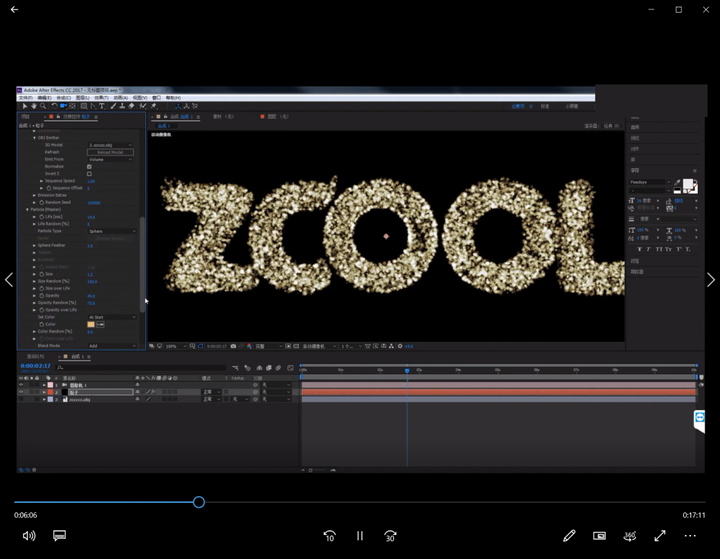The height and width of the screenshot is (559, 720).
Task: Select the Zoom magnifier tool in toolbar
Action: pos(43,106)
